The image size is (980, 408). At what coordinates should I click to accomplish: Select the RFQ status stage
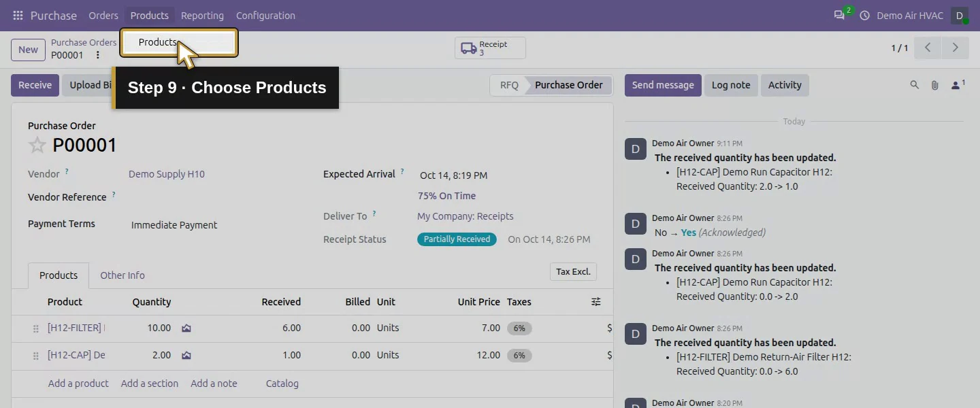coord(509,85)
